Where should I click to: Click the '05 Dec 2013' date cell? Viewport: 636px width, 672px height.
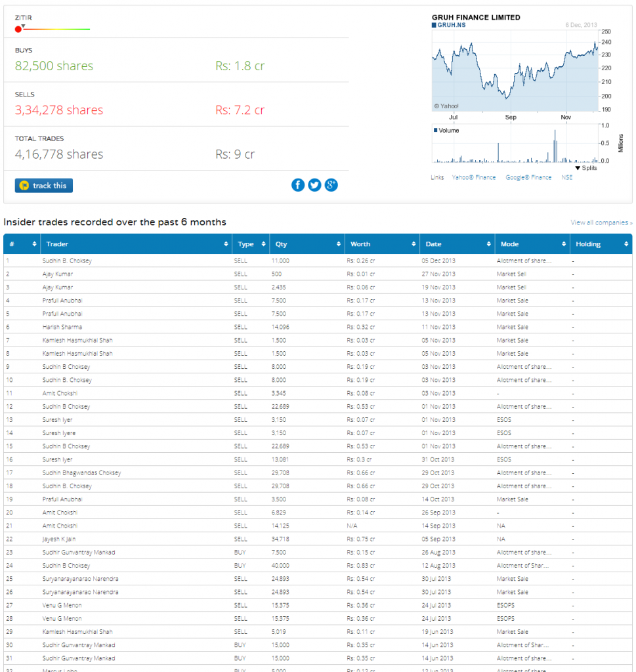click(438, 261)
